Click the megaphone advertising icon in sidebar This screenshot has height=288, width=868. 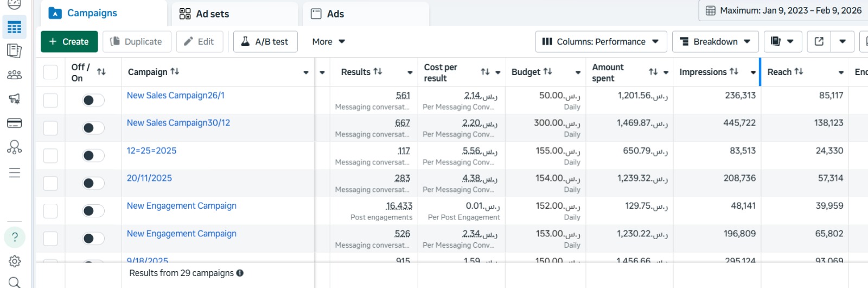point(15,99)
